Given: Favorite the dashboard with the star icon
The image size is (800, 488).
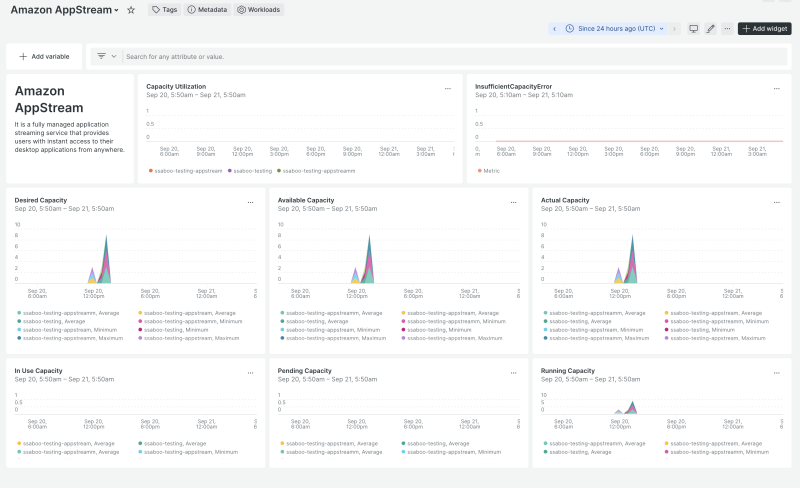Looking at the screenshot, I should click(x=131, y=10).
